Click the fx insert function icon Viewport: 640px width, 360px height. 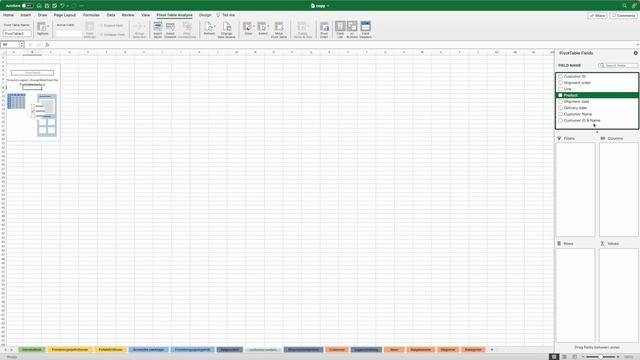point(47,44)
